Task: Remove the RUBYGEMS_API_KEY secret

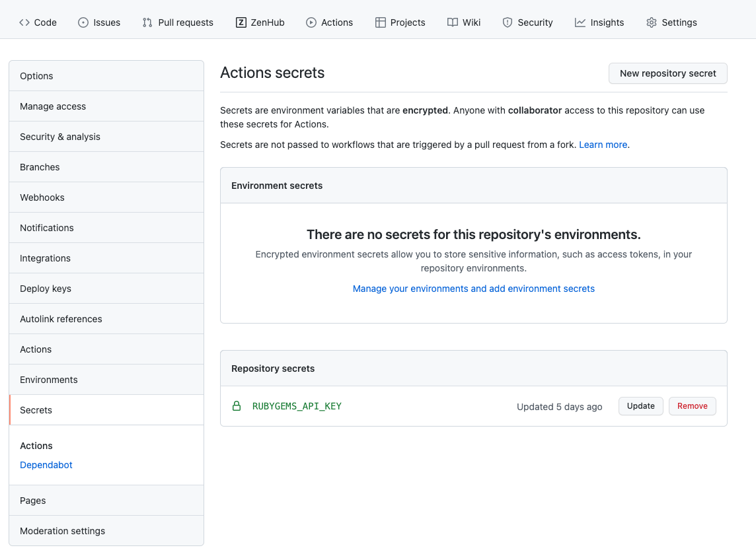Action: 692,406
